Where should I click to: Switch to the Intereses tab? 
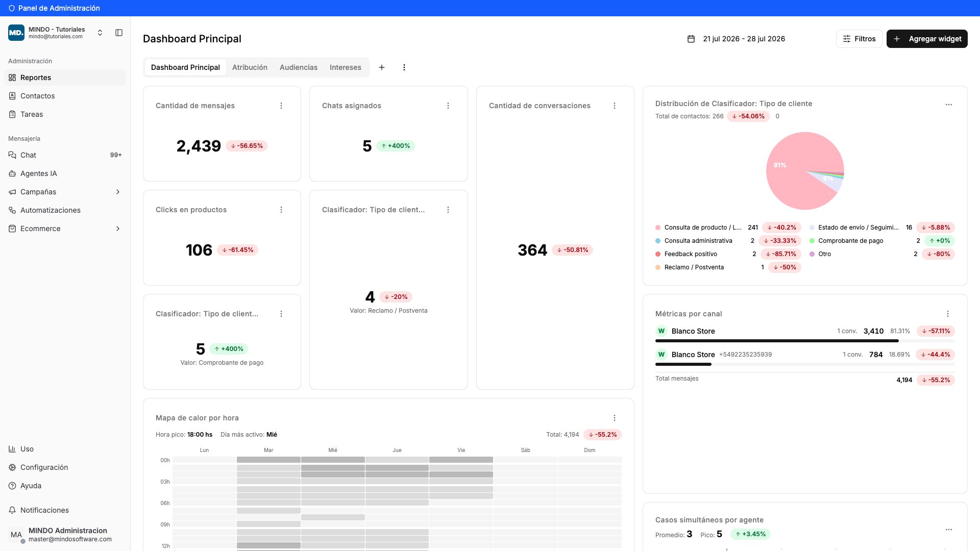(x=346, y=67)
